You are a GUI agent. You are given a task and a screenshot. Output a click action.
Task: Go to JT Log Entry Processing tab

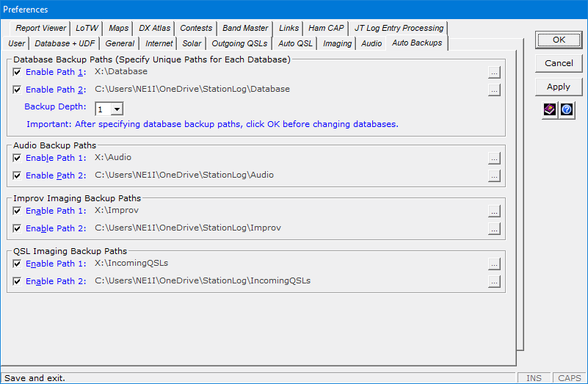pos(399,28)
